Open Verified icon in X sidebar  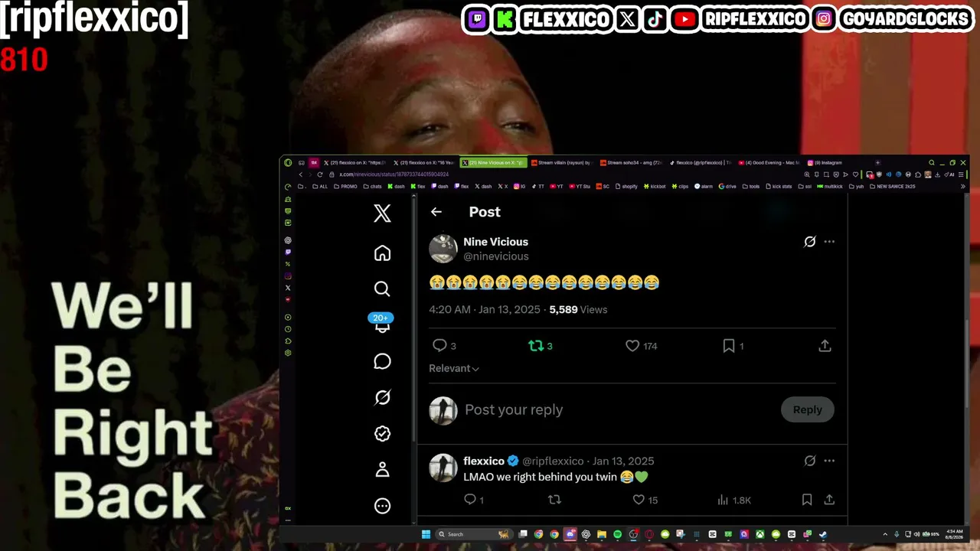382,433
